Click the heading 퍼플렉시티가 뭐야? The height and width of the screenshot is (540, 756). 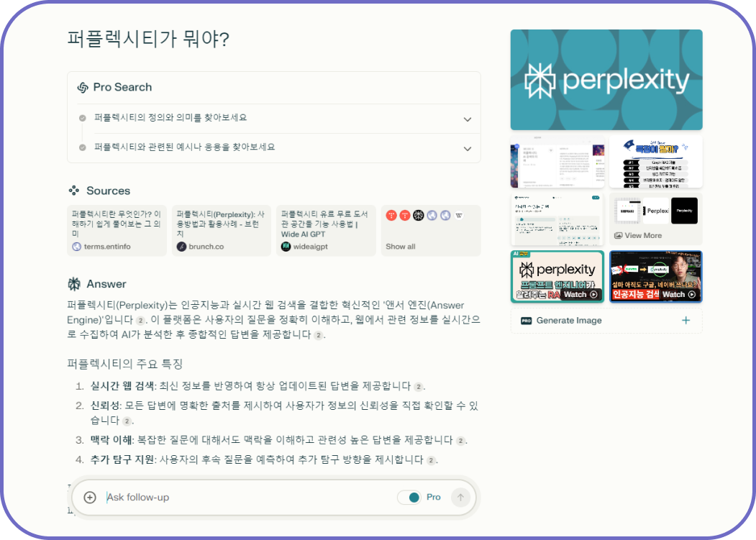coord(148,39)
